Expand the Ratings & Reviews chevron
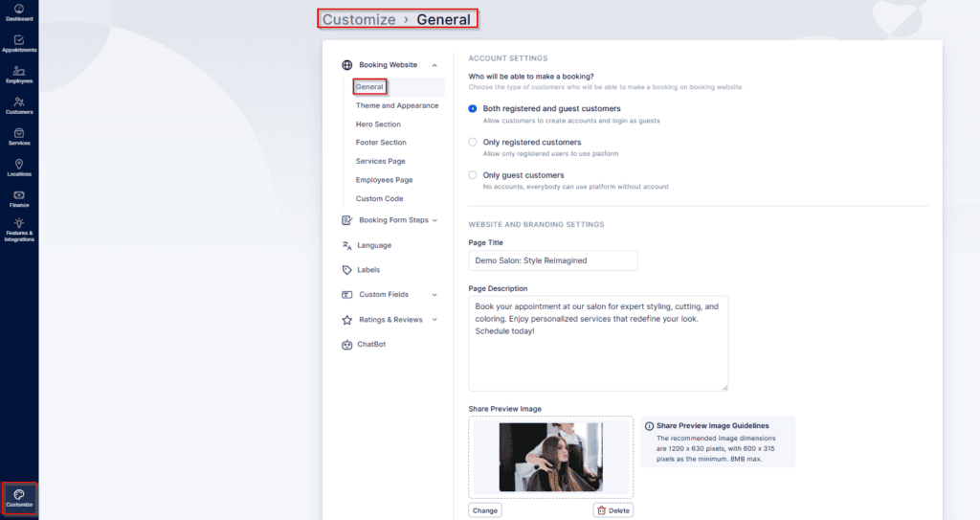The image size is (980, 520). click(x=434, y=320)
